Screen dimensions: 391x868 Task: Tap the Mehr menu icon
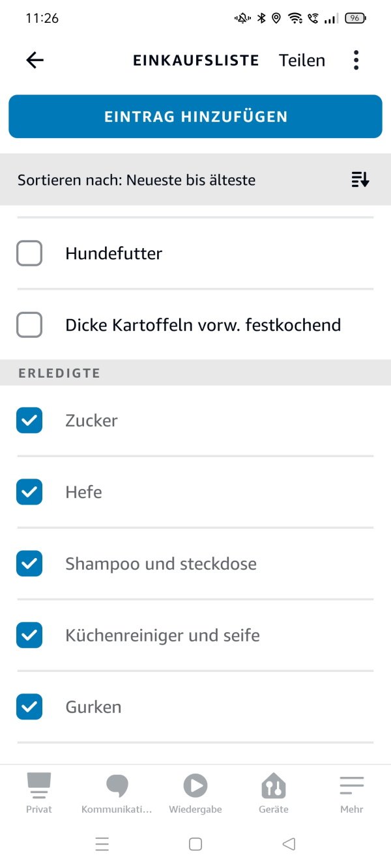click(351, 786)
